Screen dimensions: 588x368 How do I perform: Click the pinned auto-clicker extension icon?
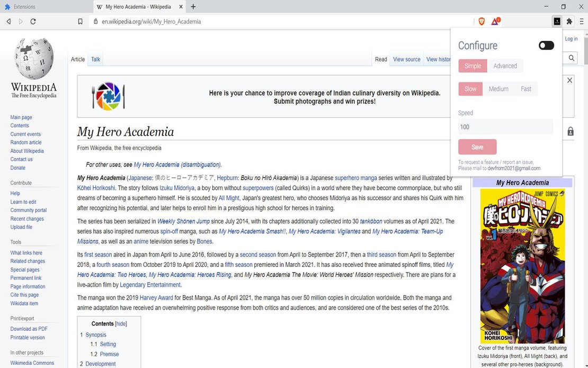pyautogui.click(x=557, y=21)
